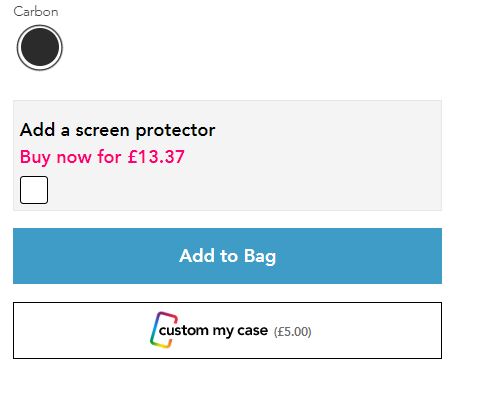The height and width of the screenshot is (393, 477).
Task: Select the Carbon color swatch
Action: click(40, 48)
